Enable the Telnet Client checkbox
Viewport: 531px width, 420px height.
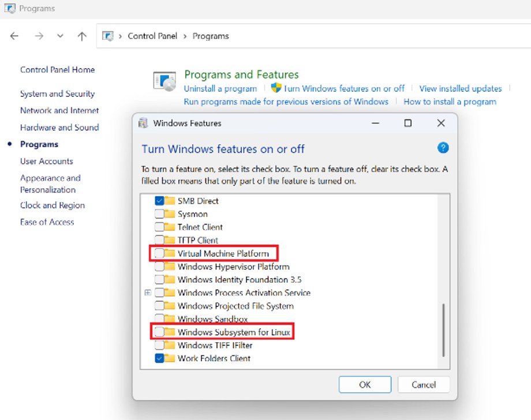pos(159,227)
